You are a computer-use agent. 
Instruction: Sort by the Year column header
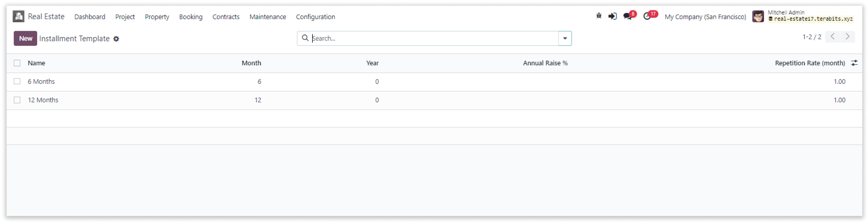pyautogui.click(x=372, y=63)
